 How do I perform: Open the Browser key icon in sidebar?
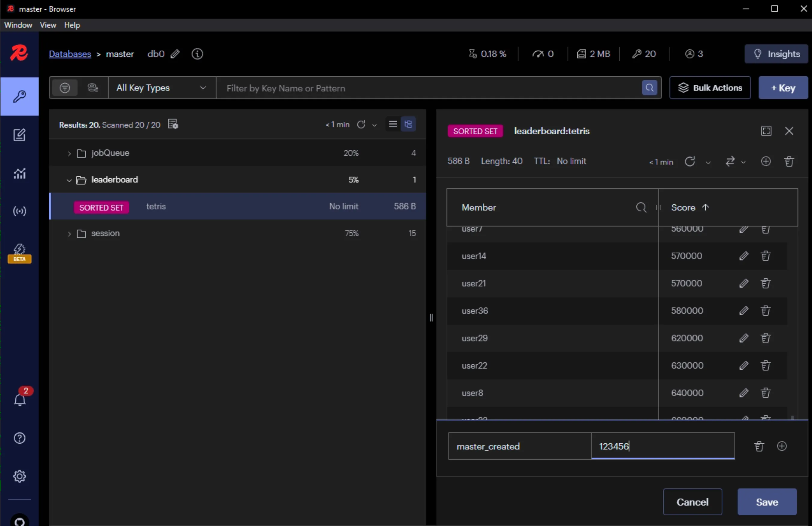[20, 96]
